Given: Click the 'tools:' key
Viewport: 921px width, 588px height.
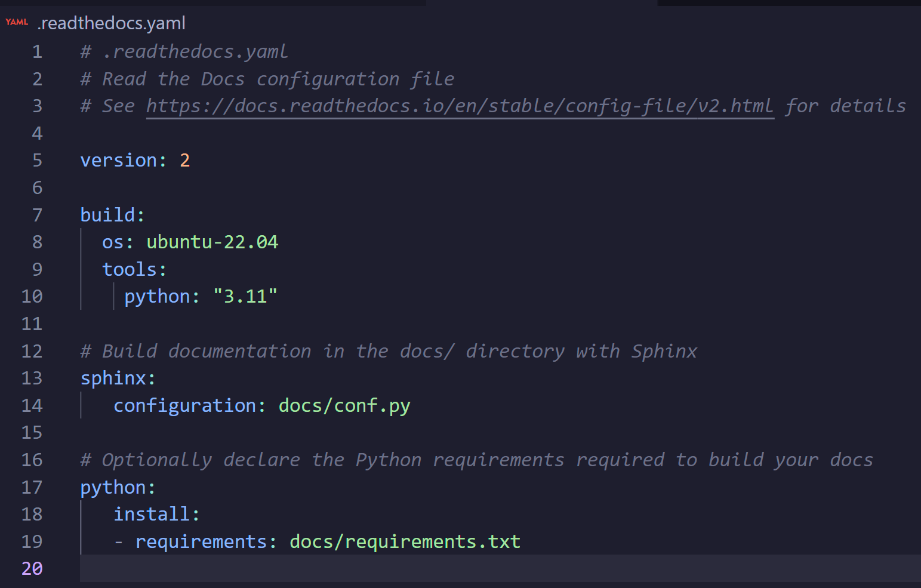Looking at the screenshot, I should (x=134, y=269).
